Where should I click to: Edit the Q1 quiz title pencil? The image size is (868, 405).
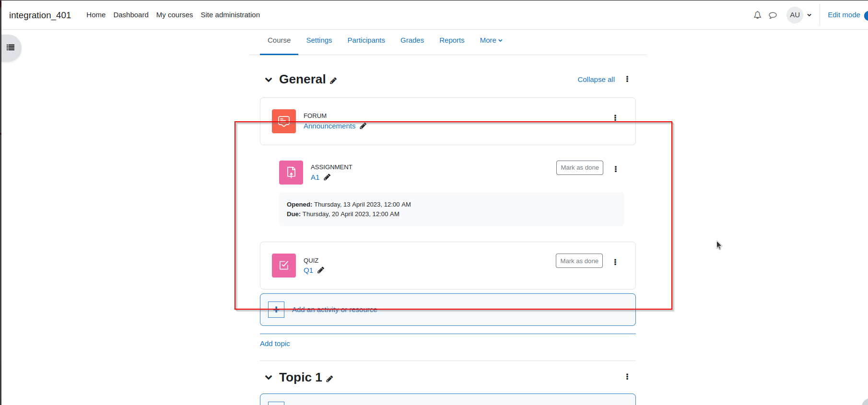(321, 270)
